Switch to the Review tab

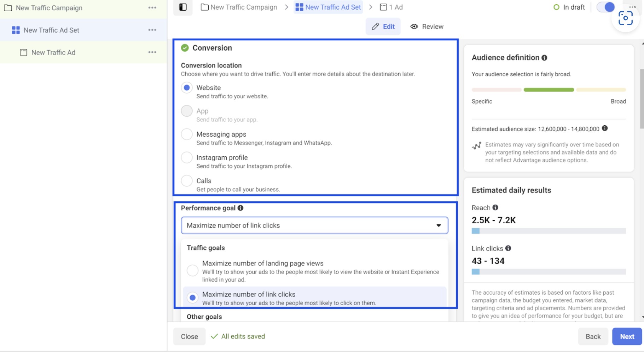427,26
